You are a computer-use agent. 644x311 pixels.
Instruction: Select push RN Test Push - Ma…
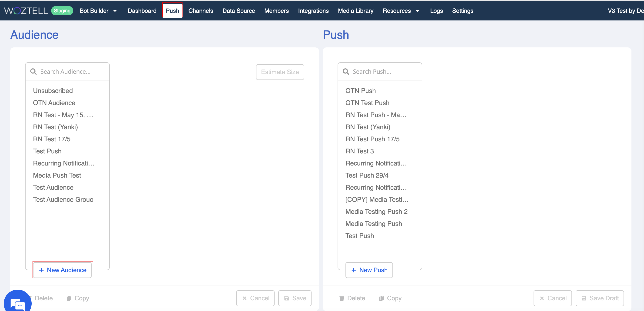376,115
